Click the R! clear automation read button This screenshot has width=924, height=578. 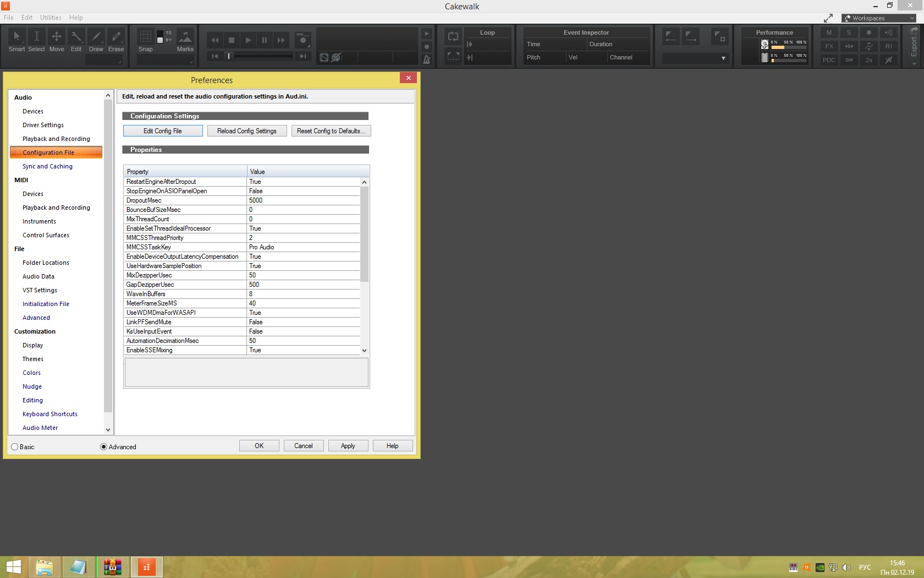point(888,46)
